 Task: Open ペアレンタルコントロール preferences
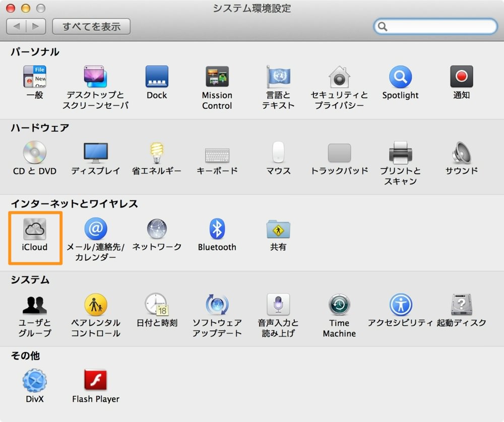tap(95, 305)
